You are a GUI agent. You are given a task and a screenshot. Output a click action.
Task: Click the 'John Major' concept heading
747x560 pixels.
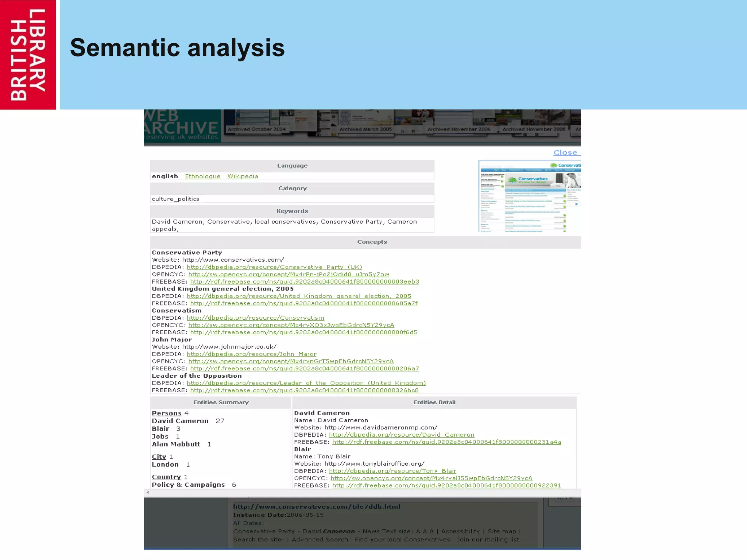tap(172, 339)
